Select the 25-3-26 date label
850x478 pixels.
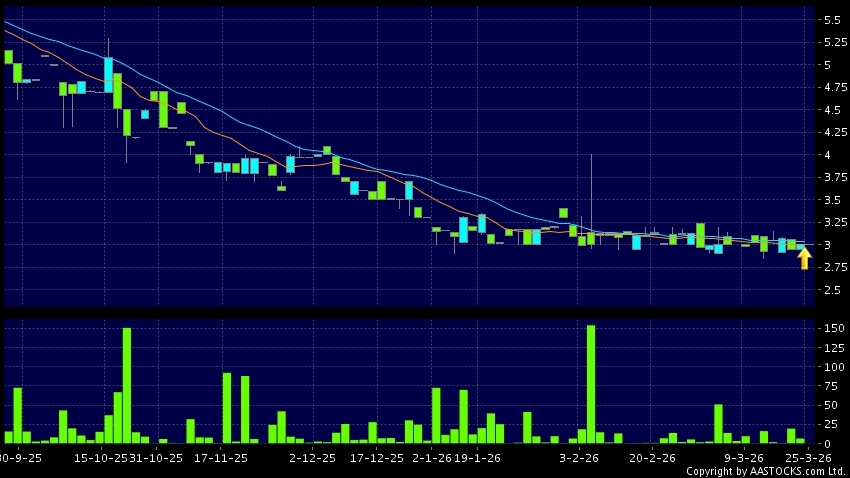pos(805,457)
